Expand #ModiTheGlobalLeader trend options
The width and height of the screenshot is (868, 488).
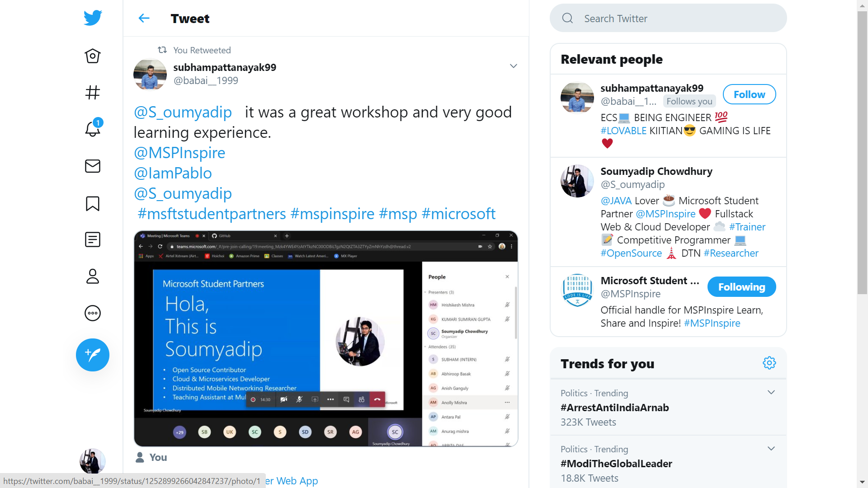pos(771,448)
